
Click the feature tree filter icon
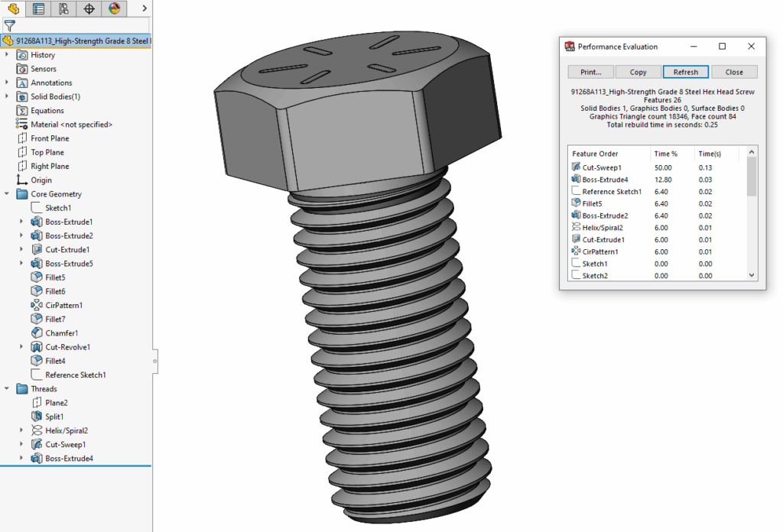[x=9, y=25]
